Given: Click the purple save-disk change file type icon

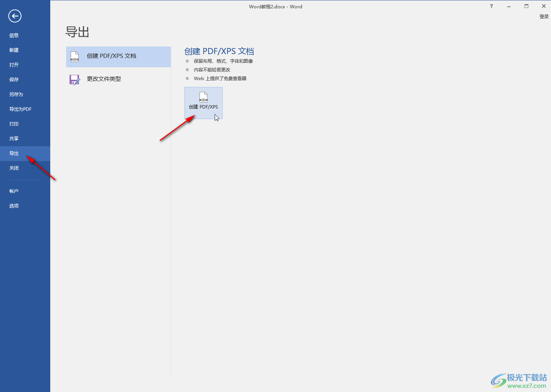Looking at the screenshot, I should pos(75,80).
